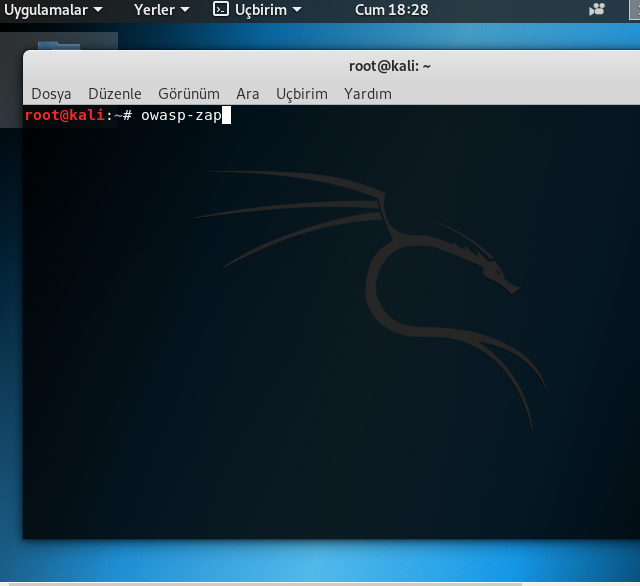Open the Ara menu in the terminal
The image size is (640, 586).
(247, 94)
